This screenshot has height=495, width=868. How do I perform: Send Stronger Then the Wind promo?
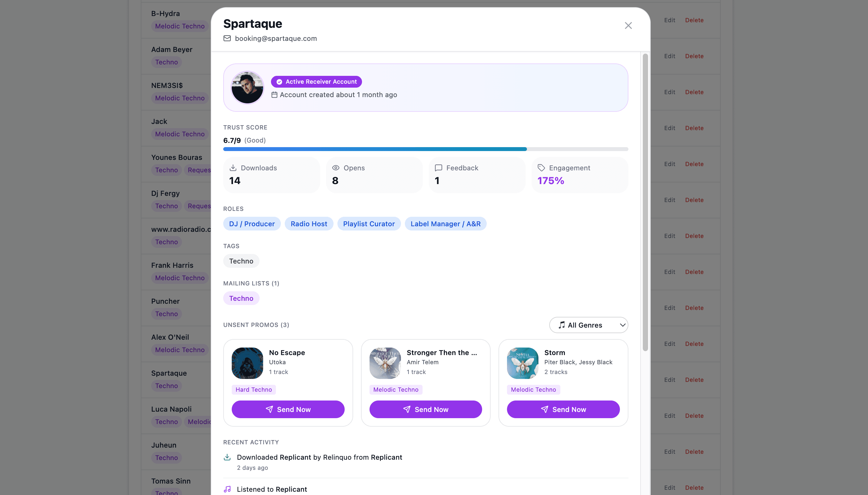425,409
